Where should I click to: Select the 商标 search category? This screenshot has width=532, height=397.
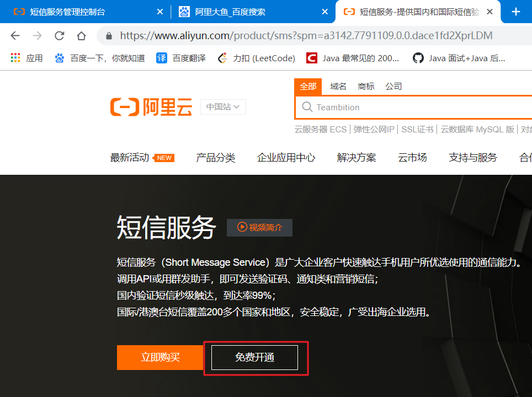[366, 87]
